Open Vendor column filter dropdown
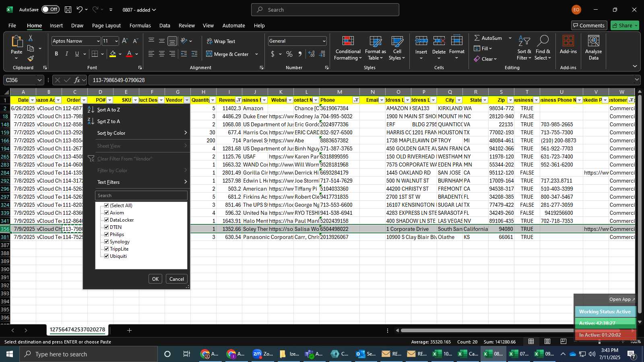 (187, 100)
